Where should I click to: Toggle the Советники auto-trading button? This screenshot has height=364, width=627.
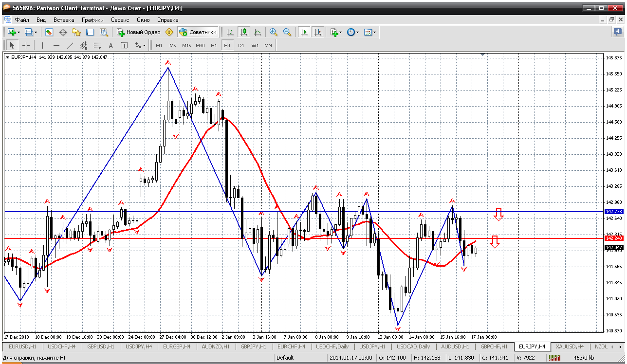coord(198,32)
